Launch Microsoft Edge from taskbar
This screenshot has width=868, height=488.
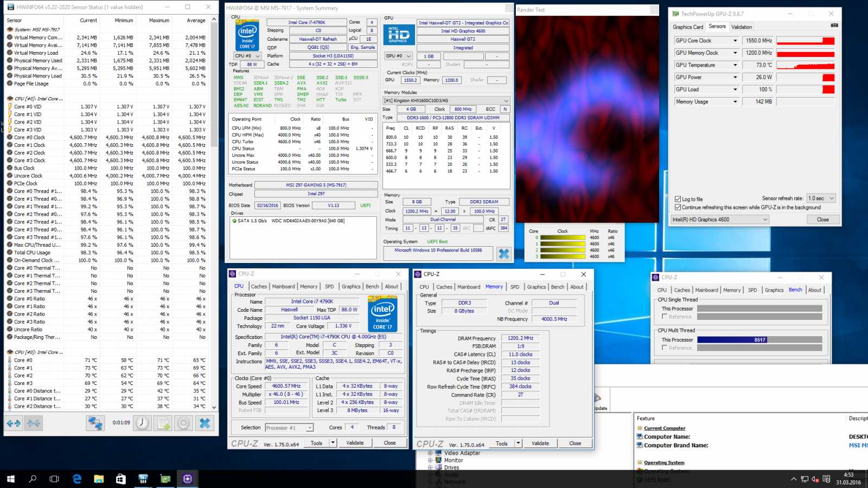click(x=76, y=479)
